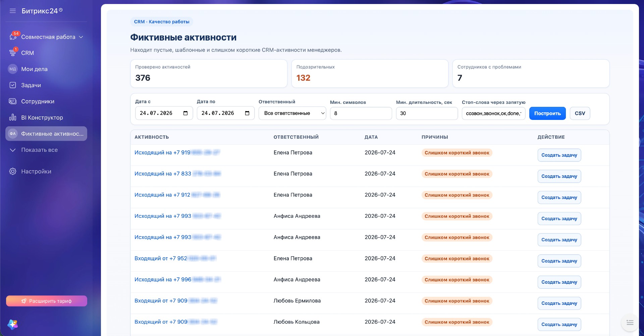Click Создать задачу in Любовь Кольцова's row
Image resolution: width=644 pixels, height=336 pixels.
pos(559,324)
